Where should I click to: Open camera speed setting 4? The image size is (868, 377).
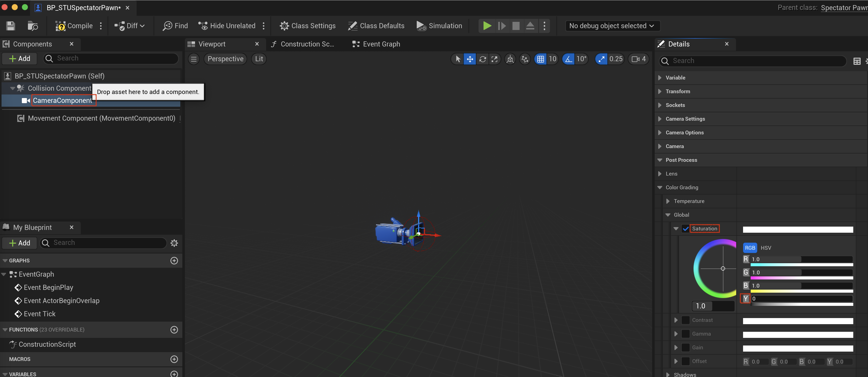[x=638, y=59]
